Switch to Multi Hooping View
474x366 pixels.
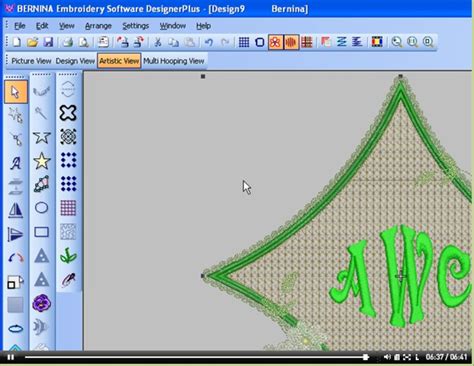click(174, 61)
